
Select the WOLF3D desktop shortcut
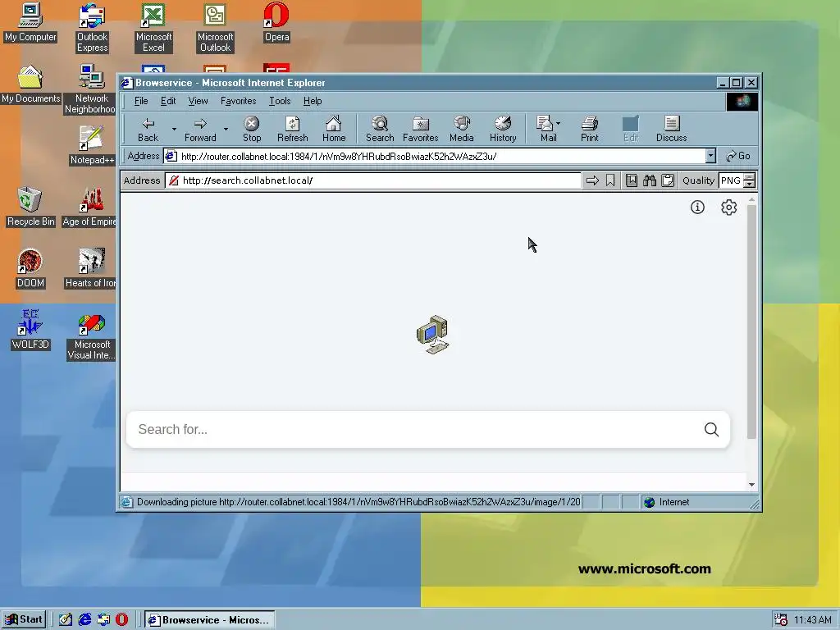click(30, 330)
